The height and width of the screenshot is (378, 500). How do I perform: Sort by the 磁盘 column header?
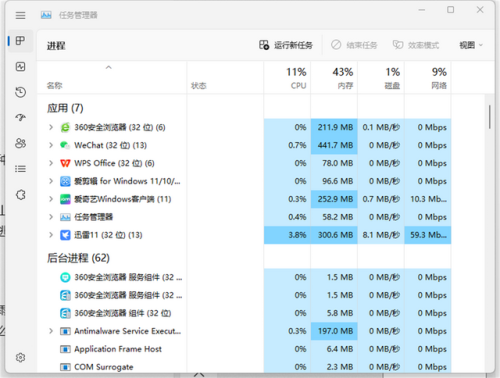381,78
